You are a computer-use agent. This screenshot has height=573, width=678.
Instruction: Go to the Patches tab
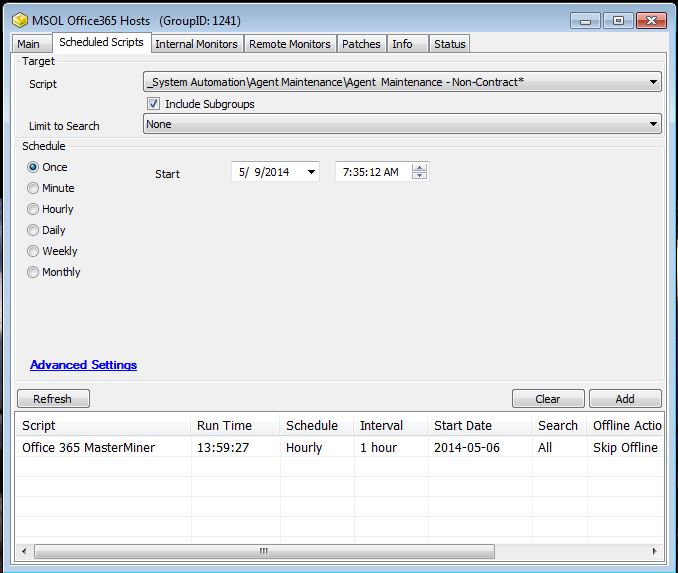tap(361, 44)
